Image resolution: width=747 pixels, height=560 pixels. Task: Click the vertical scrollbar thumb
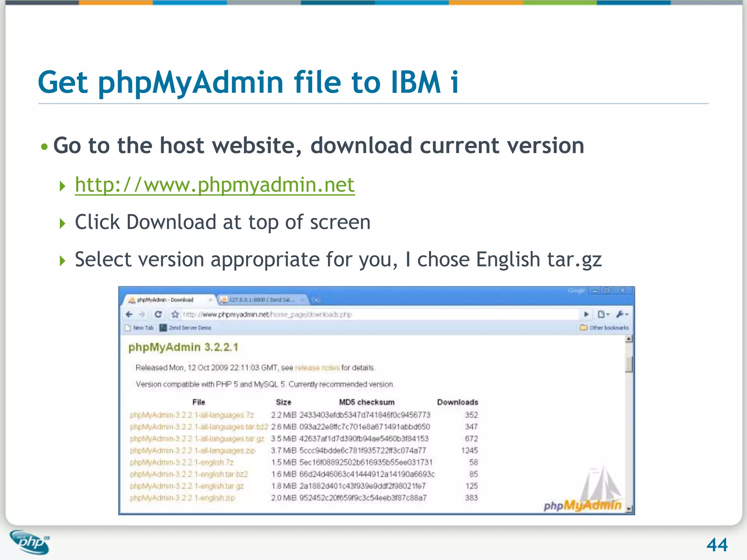click(x=629, y=363)
